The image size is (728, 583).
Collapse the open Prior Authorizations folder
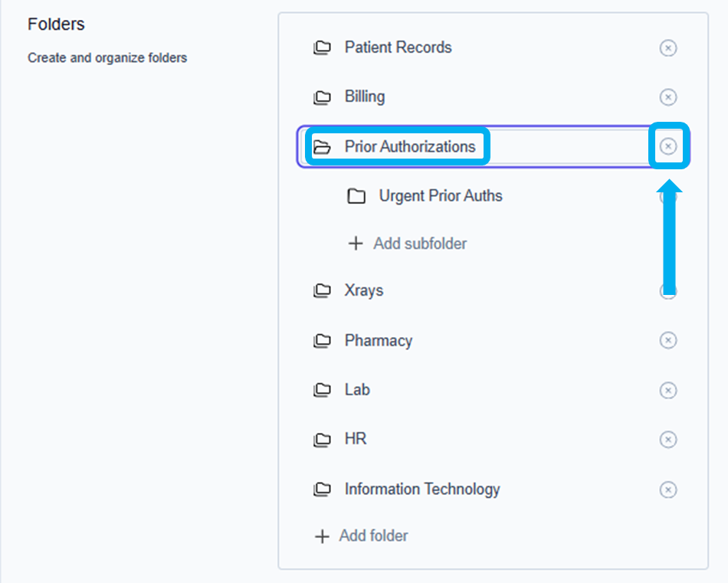(322, 146)
